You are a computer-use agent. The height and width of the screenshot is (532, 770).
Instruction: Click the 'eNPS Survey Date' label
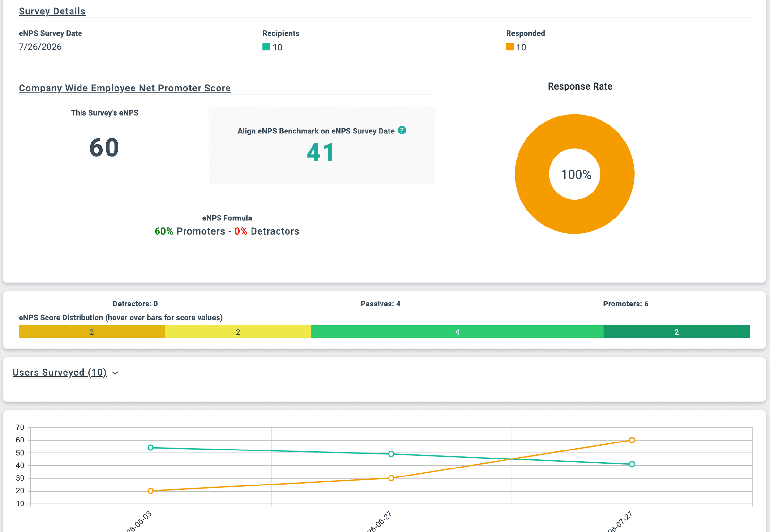[50, 33]
